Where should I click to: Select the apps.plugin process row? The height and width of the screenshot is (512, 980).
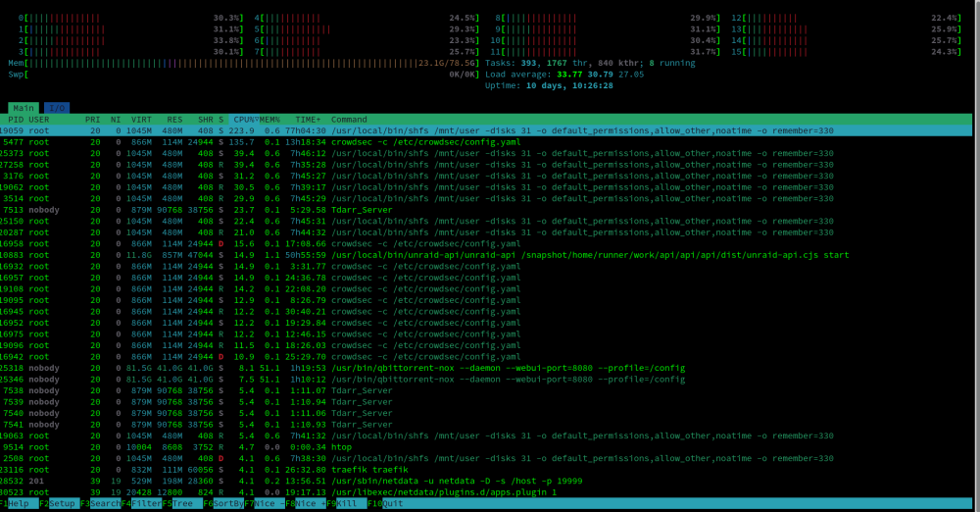tap(486, 492)
